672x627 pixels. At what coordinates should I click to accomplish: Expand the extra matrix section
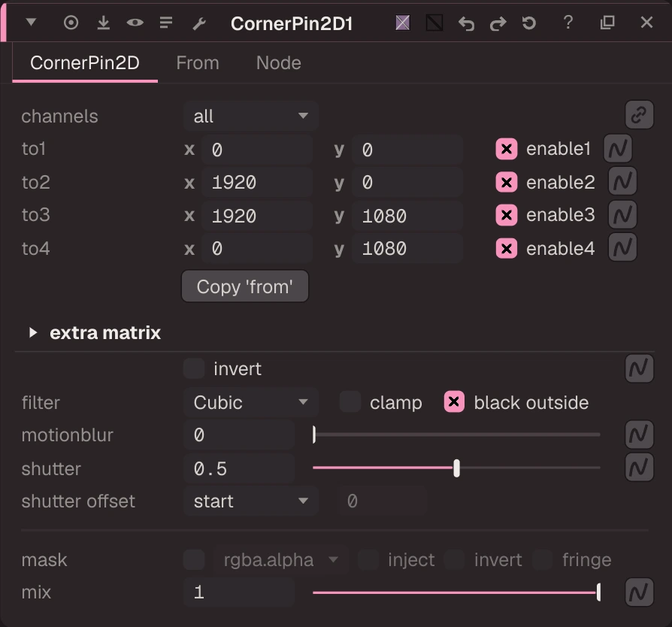(33, 332)
